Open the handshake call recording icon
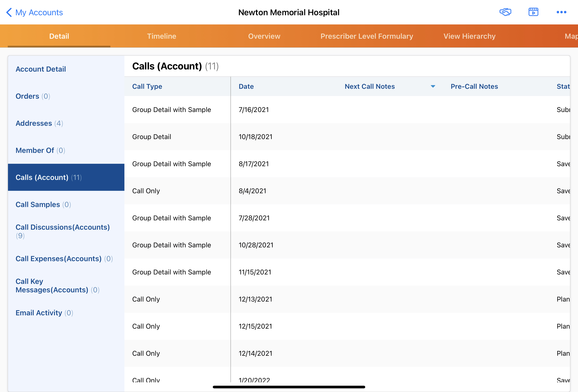The width and height of the screenshot is (578, 392). (506, 12)
